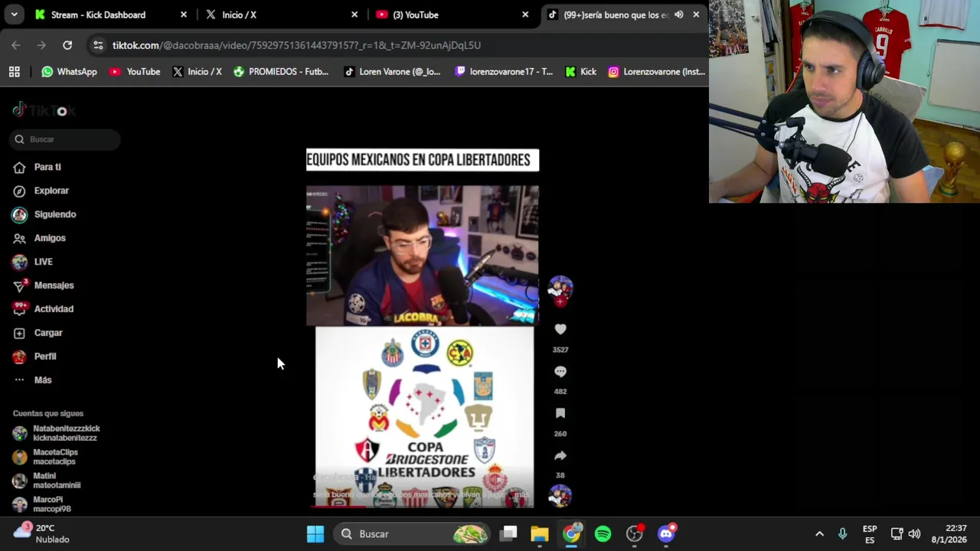Click the address bar URL
Viewport: 980px width, 551px height.
coord(296,45)
